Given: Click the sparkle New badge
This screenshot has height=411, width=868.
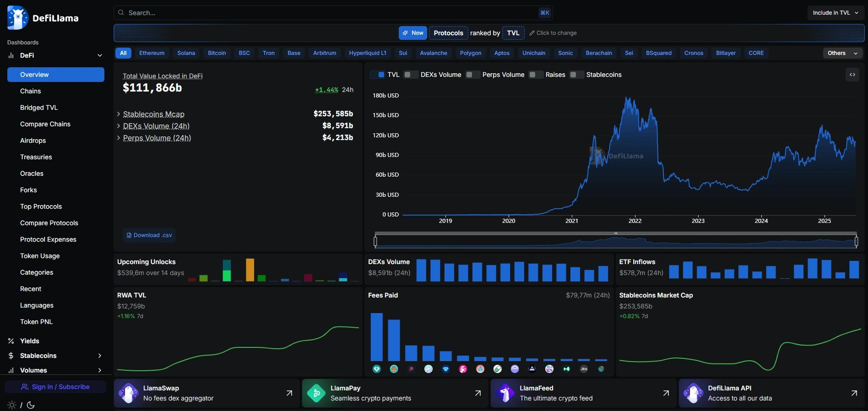Looking at the screenshot, I should (413, 33).
